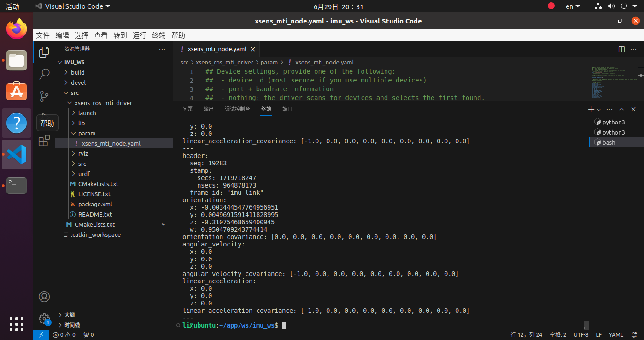Select the second python3 terminal

tap(616, 132)
